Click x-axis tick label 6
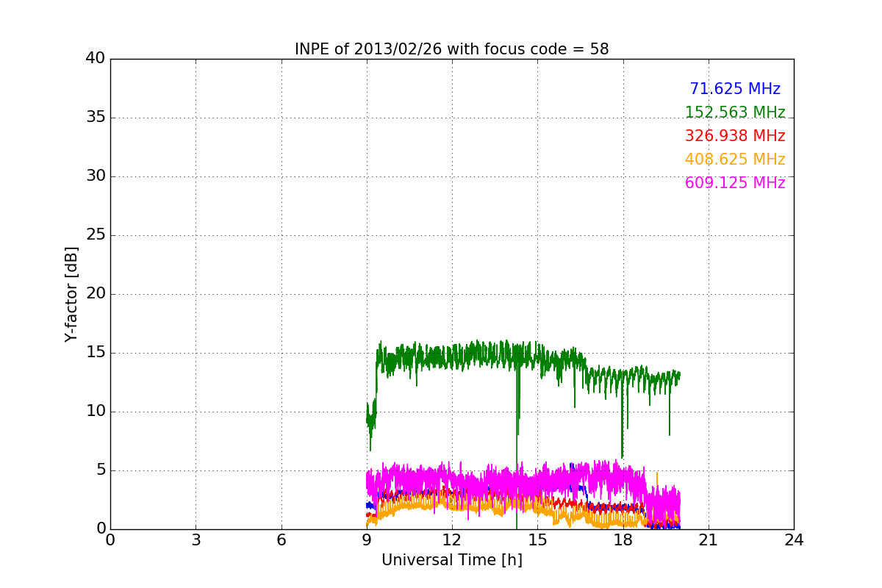This screenshot has height=588, width=882. (x=282, y=540)
